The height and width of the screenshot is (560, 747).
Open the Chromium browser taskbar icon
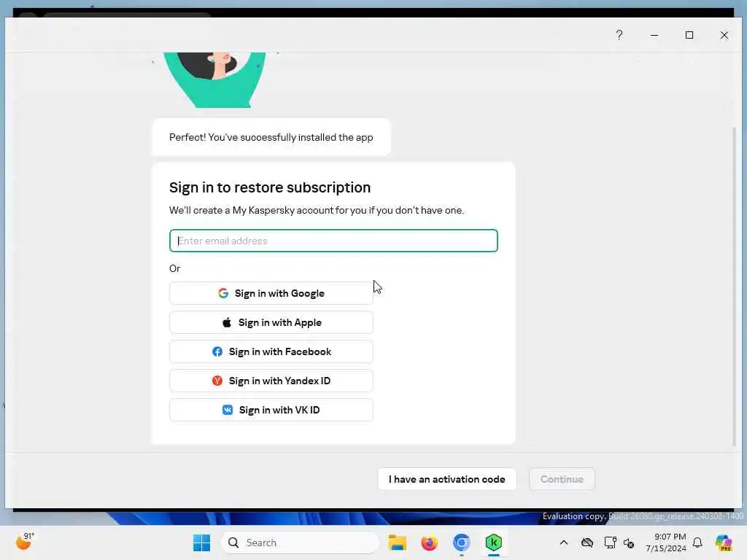click(461, 542)
